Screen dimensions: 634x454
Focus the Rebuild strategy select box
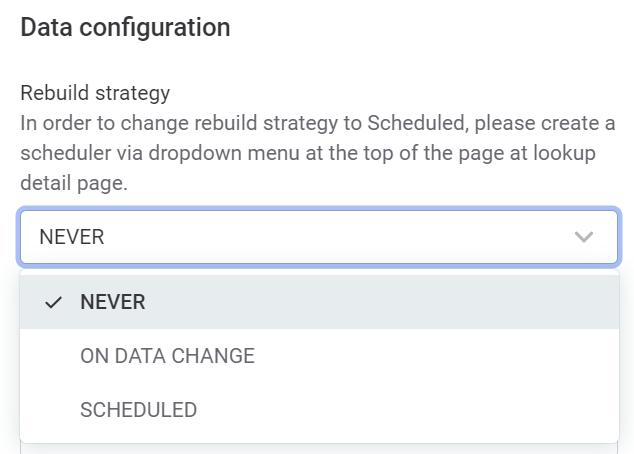[318, 237]
